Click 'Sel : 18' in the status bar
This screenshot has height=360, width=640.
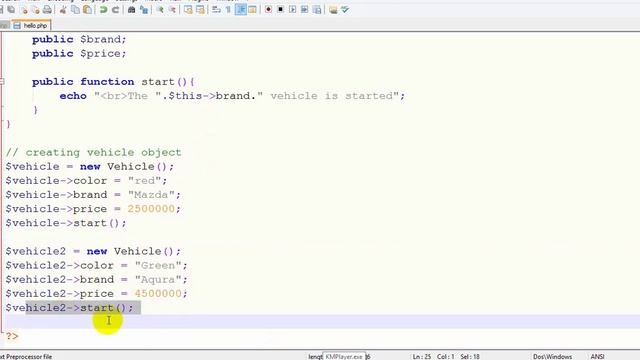pos(470,356)
